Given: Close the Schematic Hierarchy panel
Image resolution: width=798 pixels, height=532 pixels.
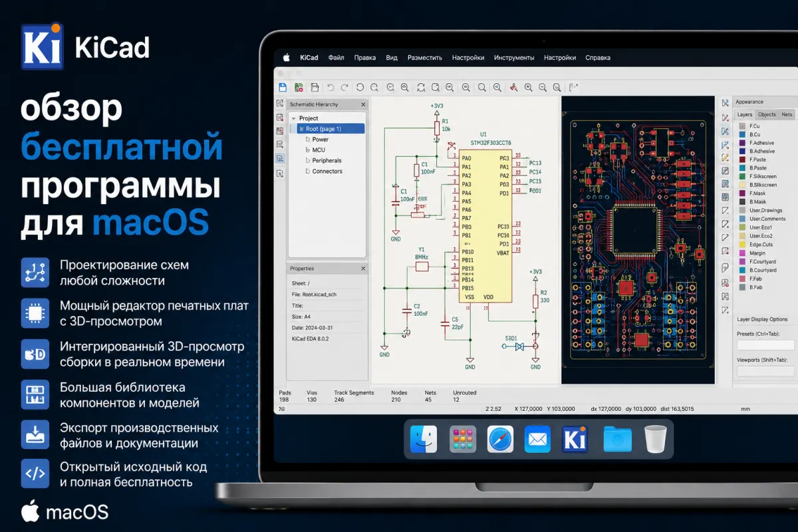Looking at the screenshot, I should [x=363, y=104].
